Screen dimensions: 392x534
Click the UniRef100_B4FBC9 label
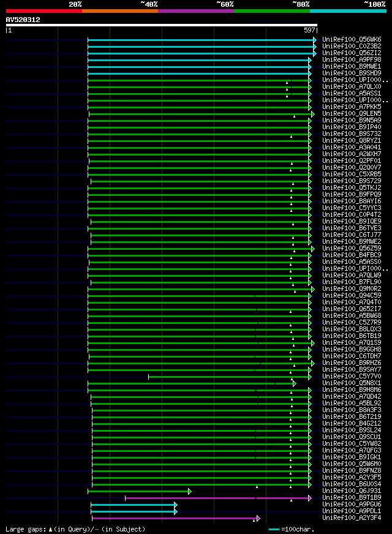(352, 255)
